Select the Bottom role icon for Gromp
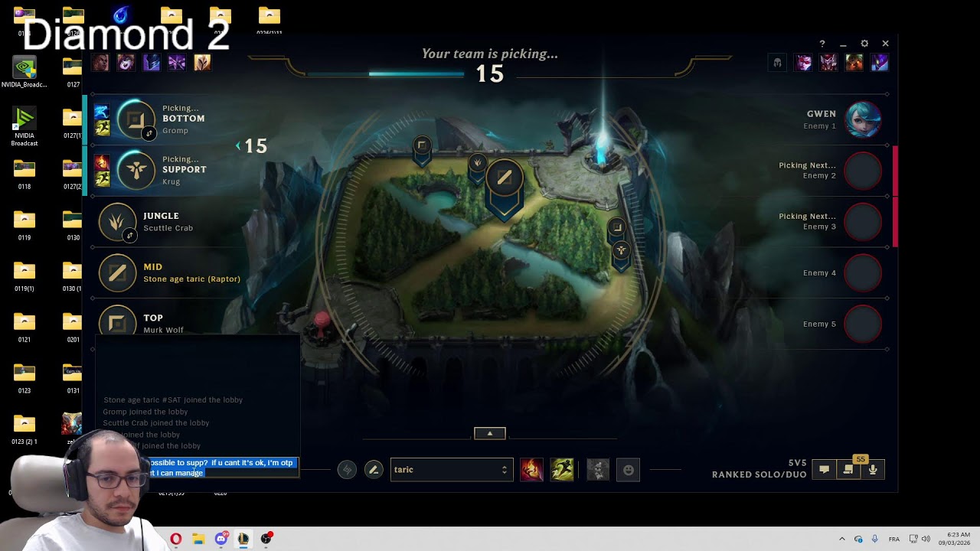 point(136,119)
